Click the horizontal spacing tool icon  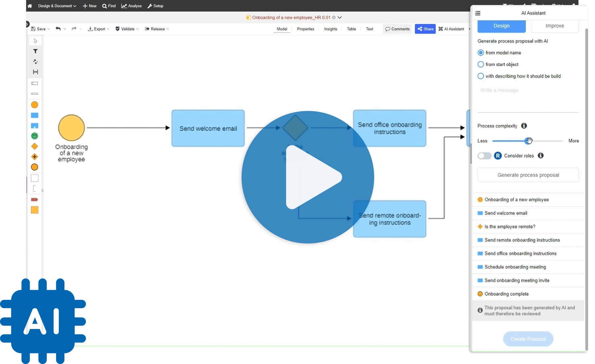(x=35, y=72)
